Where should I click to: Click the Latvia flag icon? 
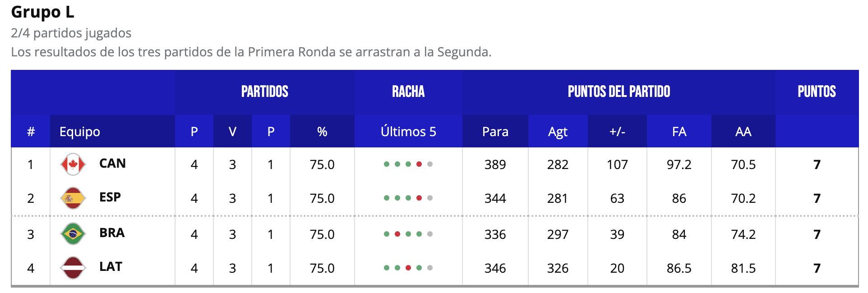point(73,268)
